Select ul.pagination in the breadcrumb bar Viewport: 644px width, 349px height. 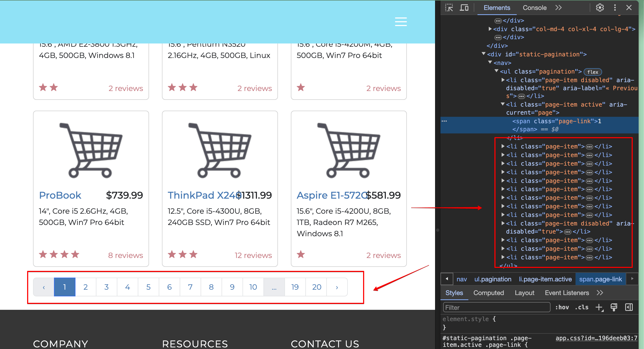point(493,279)
